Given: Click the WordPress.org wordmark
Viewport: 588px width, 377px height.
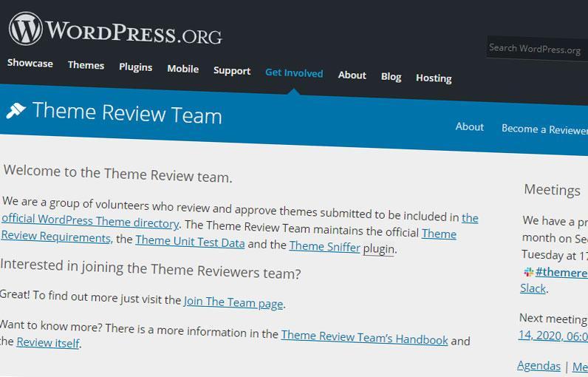Looking at the screenshot, I should pos(134,33).
